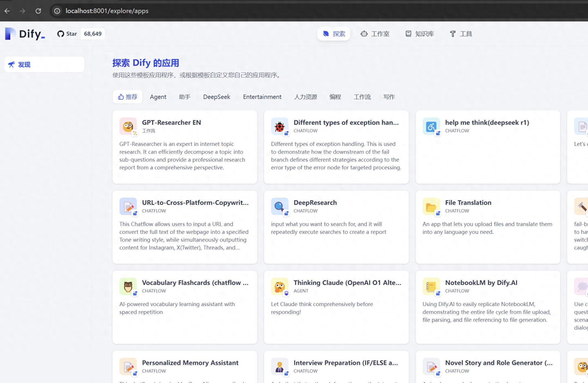Click the URL-to-Cross-Platform-Copywriting app icon
Screen dimensions: 588x383
click(x=128, y=206)
